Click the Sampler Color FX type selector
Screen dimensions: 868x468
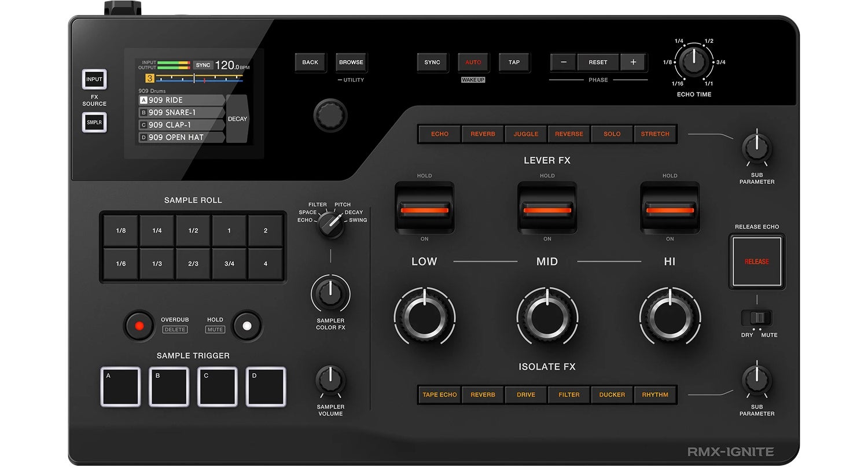coord(330,224)
